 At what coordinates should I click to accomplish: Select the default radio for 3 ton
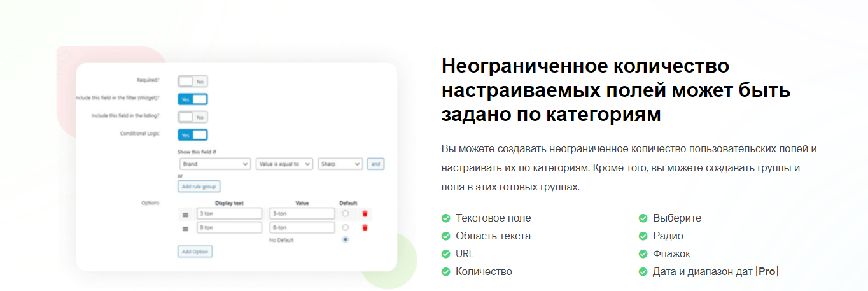346,214
